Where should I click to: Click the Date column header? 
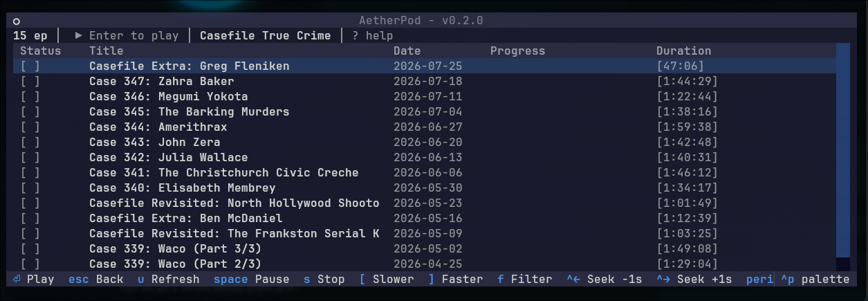pyautogui.click(x=407, y=51)
